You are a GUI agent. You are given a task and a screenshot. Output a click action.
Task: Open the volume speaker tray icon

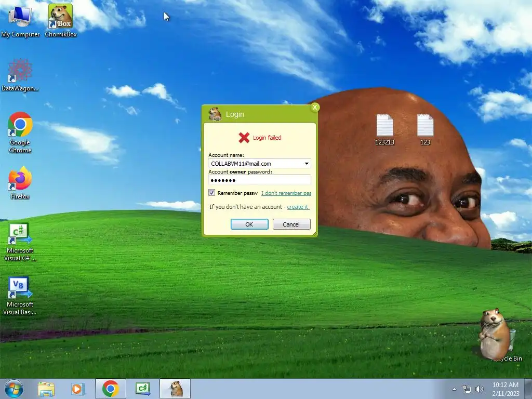point(479,389)
